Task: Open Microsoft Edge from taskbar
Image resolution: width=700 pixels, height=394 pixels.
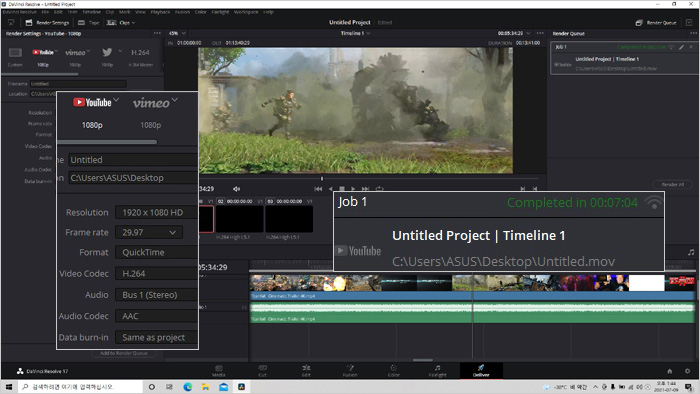Action: click(188, 387)
